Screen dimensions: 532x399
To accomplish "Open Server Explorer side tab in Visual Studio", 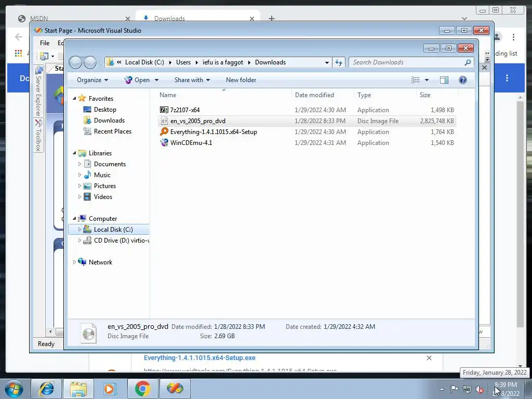I will click(38, 91).
